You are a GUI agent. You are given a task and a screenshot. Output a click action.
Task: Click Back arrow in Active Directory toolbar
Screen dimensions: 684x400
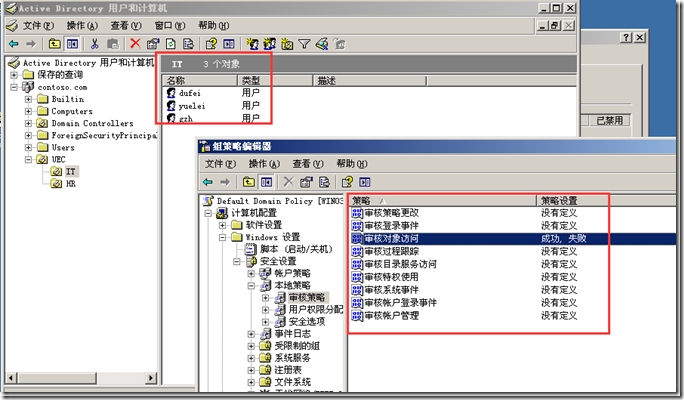click(14, 44)
